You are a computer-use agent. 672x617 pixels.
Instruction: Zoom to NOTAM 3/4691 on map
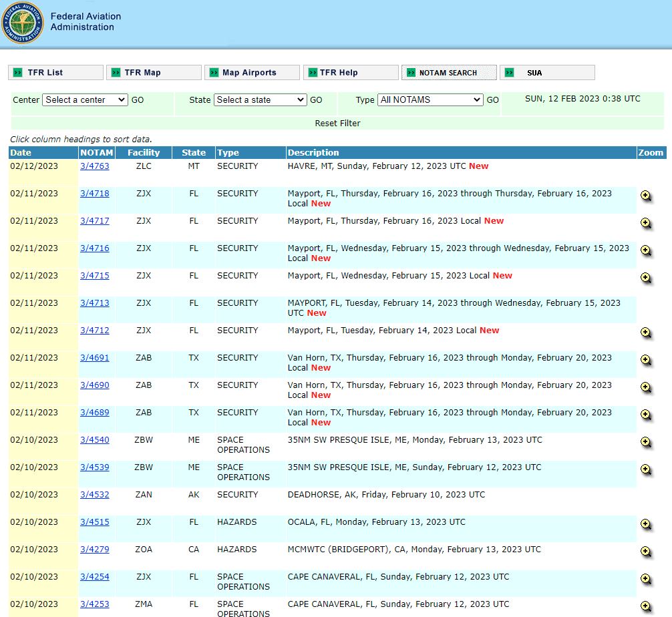point(646,361)
